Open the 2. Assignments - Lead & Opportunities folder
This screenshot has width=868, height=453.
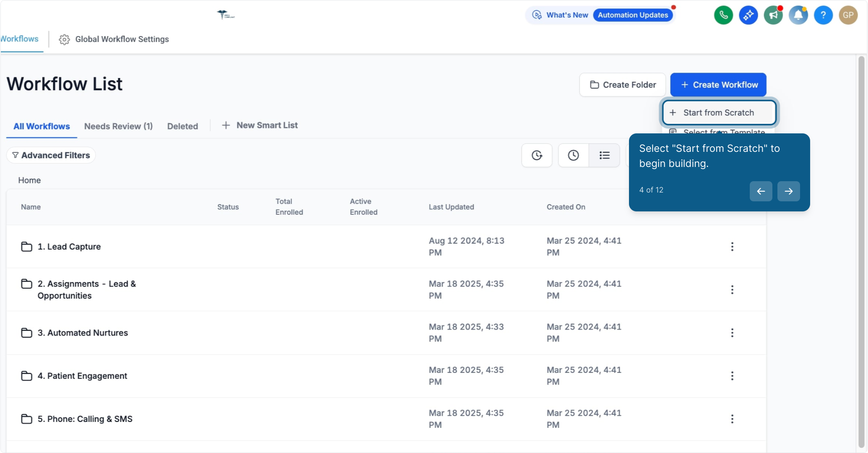87,290
